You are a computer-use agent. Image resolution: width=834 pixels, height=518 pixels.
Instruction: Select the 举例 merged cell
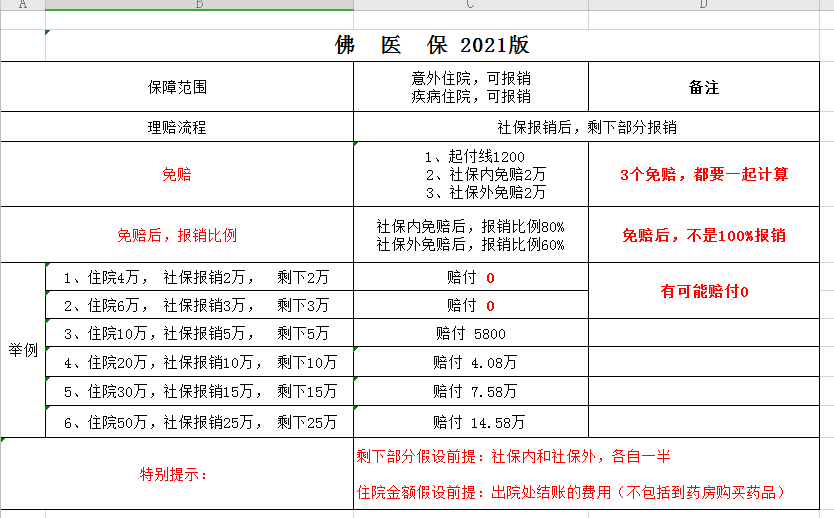point(22,350)
